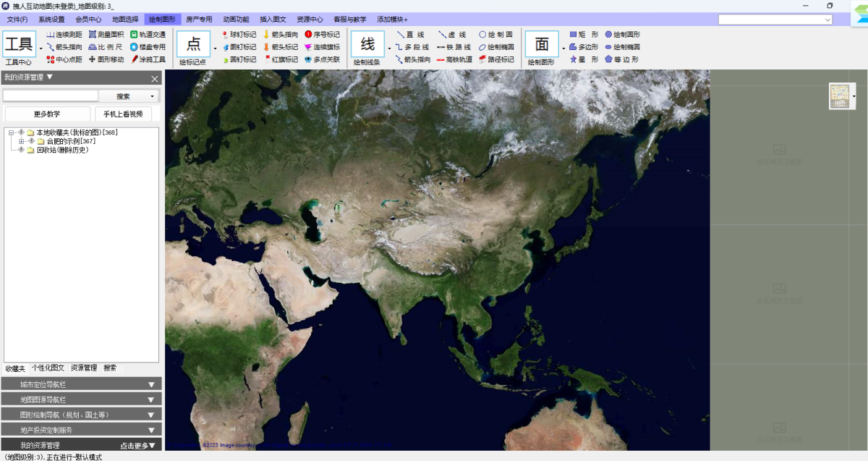
Task: Toggle visibility eye of 合肥的示例 folder
Action: [31, 141]
